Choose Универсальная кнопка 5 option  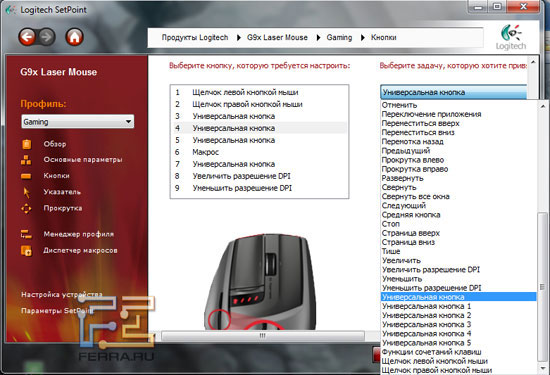(x=459, y=343)
